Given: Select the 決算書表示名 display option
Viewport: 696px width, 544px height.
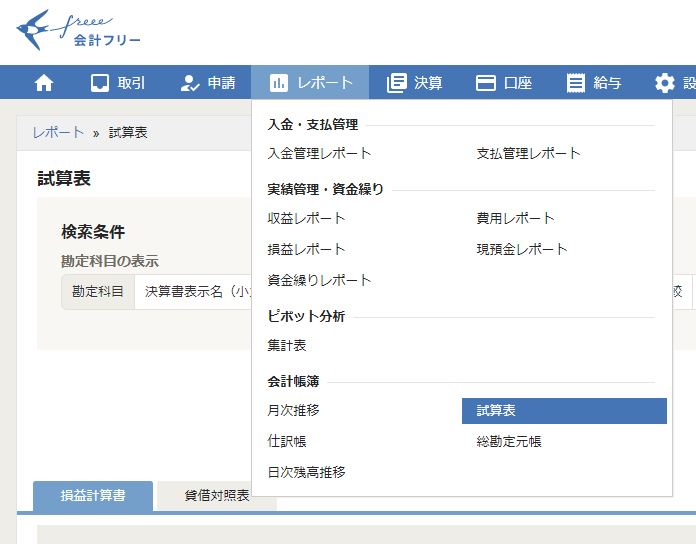Looking at the screenshot, I should [193, 292].
